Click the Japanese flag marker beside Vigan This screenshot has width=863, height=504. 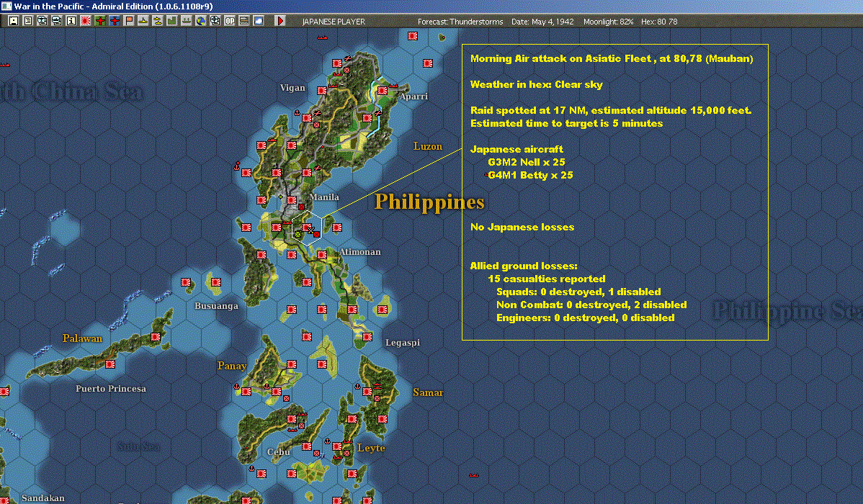click(x=322, y=90)
